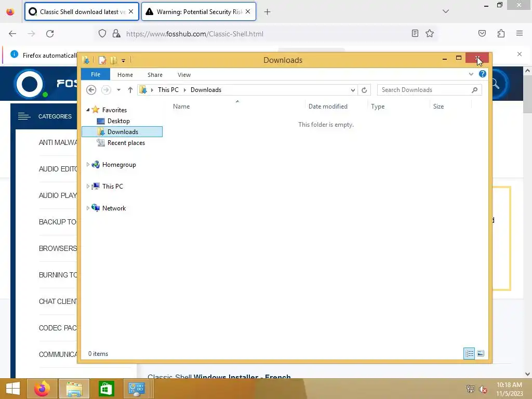Toggle Firefox reader view

415,33
